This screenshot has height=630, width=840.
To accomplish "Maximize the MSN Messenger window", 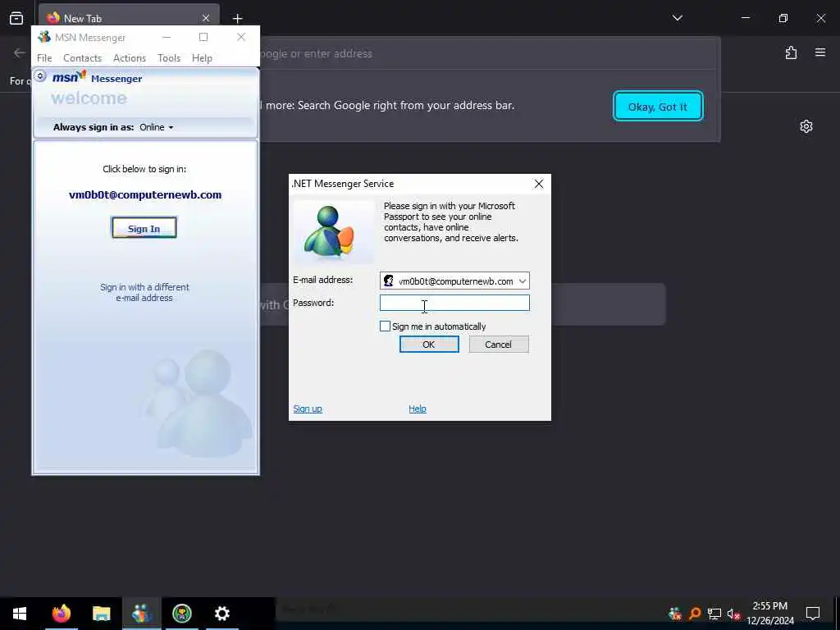I will click(203, 37).
